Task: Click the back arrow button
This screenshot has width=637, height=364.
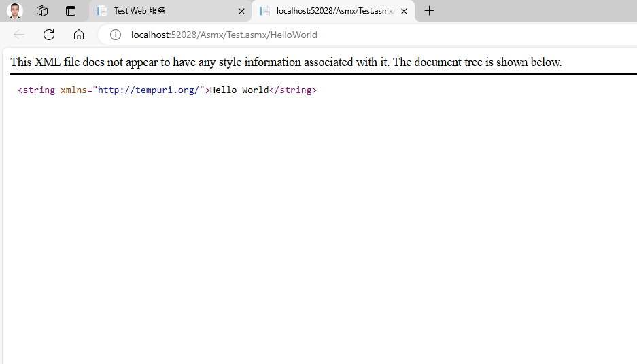Action: coord(19,35)
